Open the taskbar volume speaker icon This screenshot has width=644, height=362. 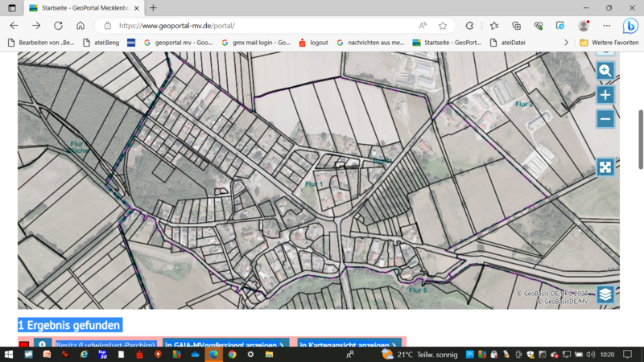591,355
